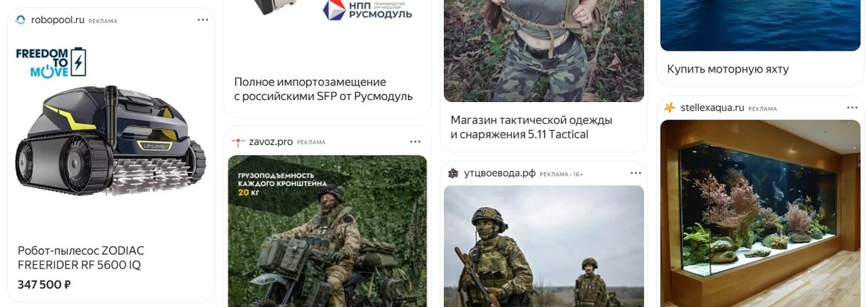Open the утцвоевода.рф ad three-dot menu

[635, 173]
